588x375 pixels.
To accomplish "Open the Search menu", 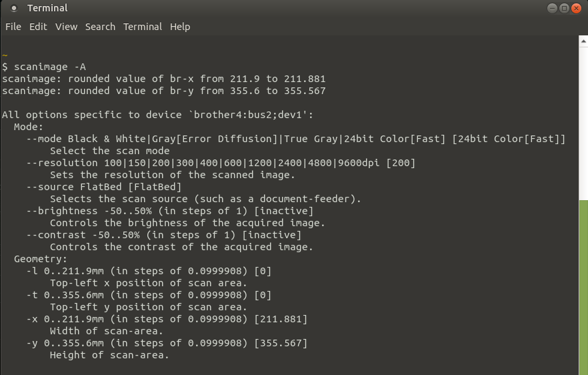I will (x=100, y=27).
